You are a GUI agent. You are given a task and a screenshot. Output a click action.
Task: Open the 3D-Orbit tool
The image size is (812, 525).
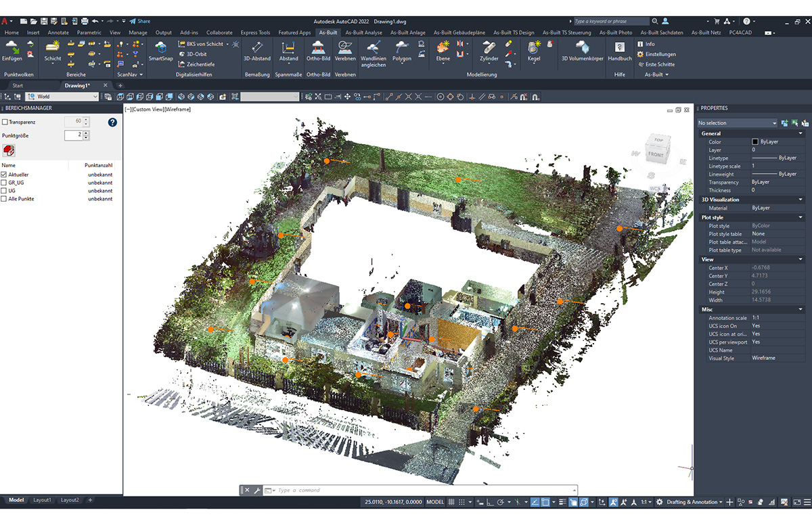pos(195,55)
